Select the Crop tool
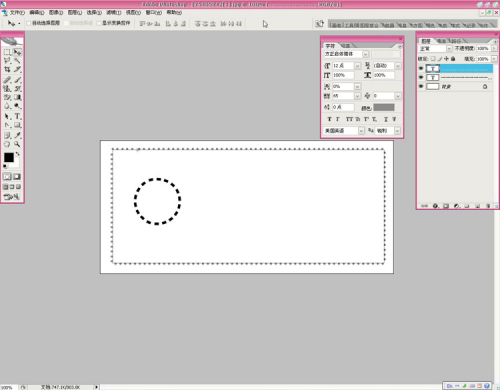Viewport: 500px width, 390px height. tap(7, 69)
